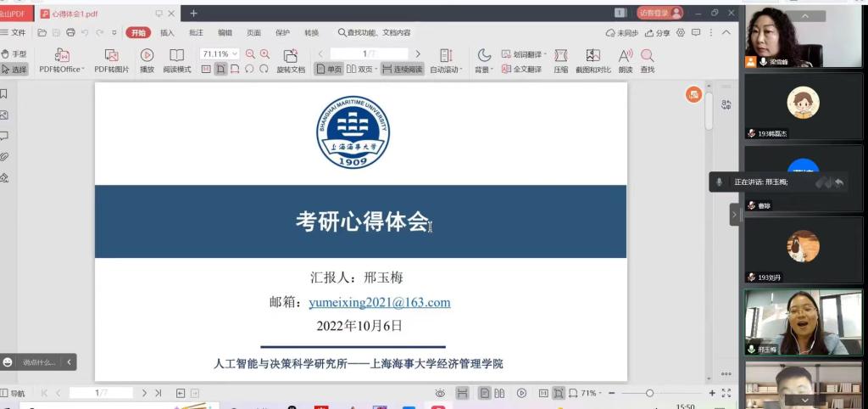Click the 分享 share button
This screenshot has width=868, height=409.
coord(658,33)
